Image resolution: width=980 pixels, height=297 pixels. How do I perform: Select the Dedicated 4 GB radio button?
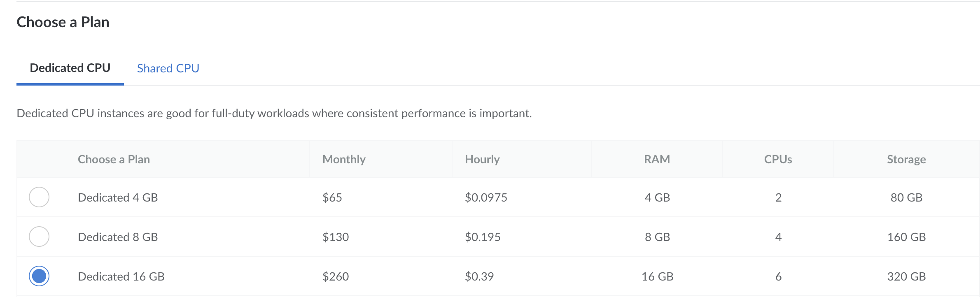(39, 197)
